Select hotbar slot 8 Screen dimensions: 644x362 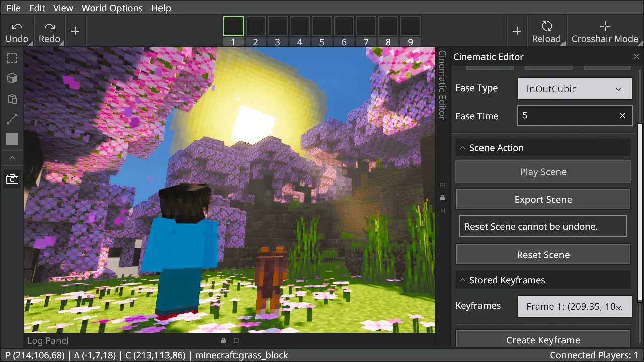click(x=388, y=27)
